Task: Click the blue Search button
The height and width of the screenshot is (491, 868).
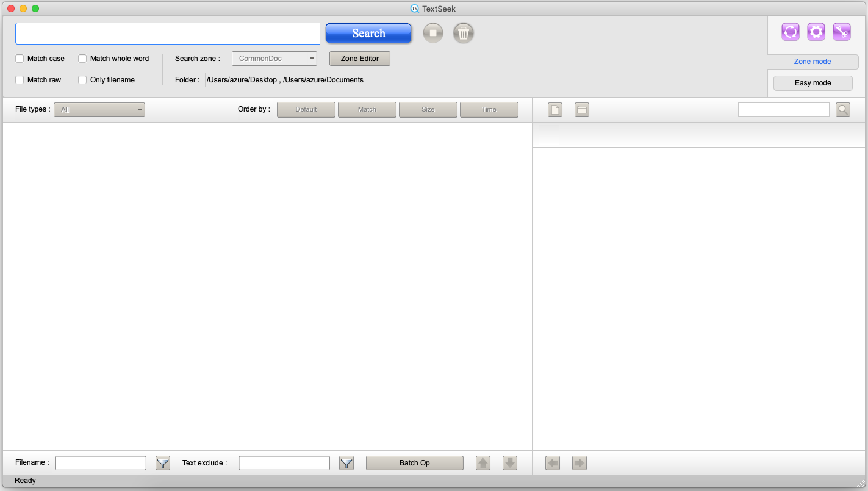Action: point(368,34)
